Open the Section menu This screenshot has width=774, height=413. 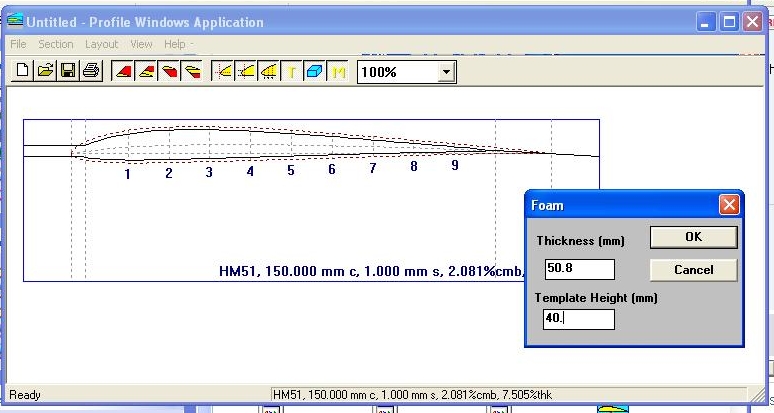pyautogui.click(x=56, y=44)
